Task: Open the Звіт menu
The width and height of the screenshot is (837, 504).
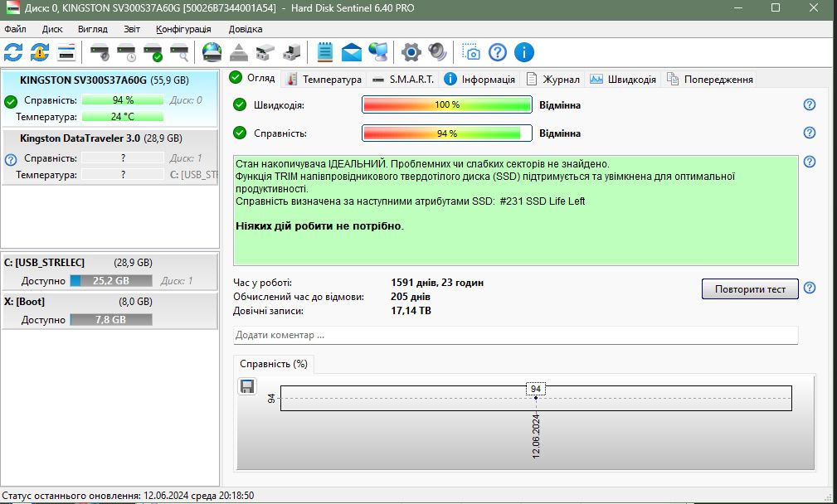Action: point(132,29)
